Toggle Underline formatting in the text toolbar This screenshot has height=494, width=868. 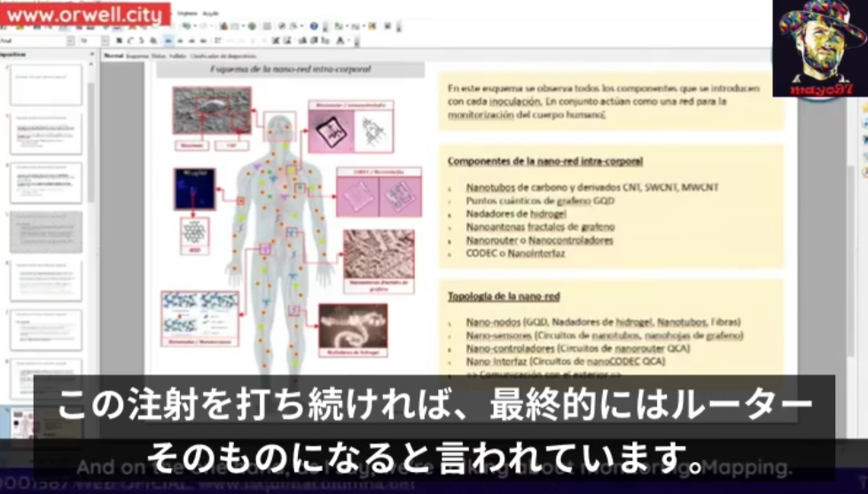tap(142, 41)
